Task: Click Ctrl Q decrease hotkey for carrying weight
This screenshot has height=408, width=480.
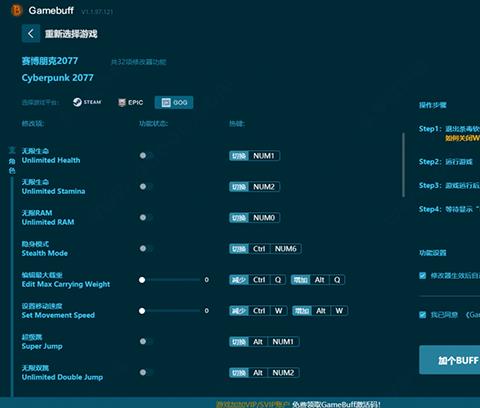Action: [257, 280]
